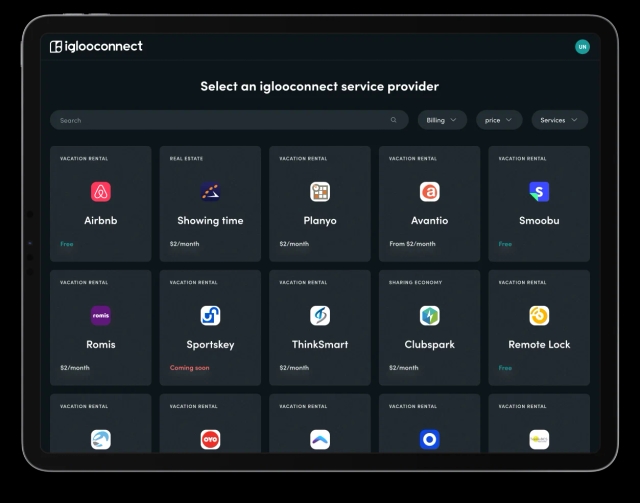Viewport: 640px width, 503px height.
Task: Click $2/month price on Planyo card
Action: coord(294,244)
